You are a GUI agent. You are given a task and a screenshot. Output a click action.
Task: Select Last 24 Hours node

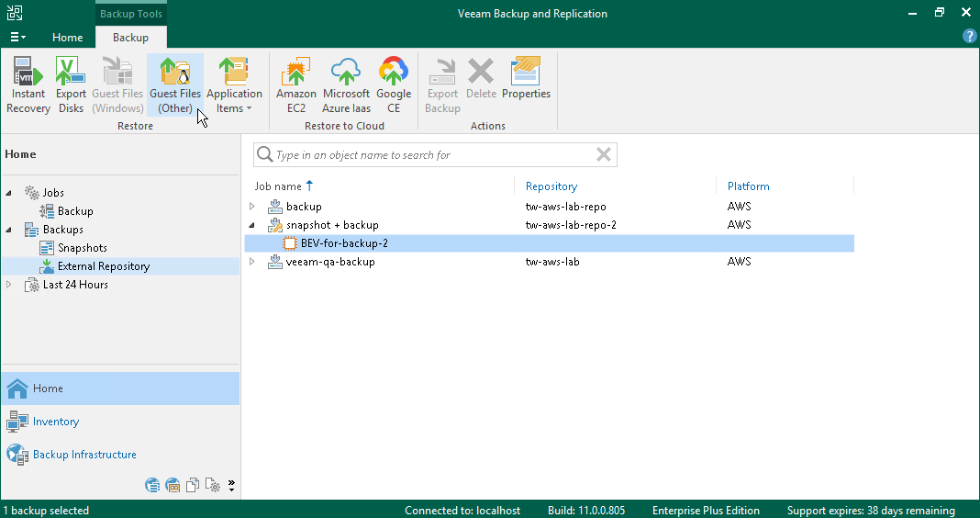point(75,285)
